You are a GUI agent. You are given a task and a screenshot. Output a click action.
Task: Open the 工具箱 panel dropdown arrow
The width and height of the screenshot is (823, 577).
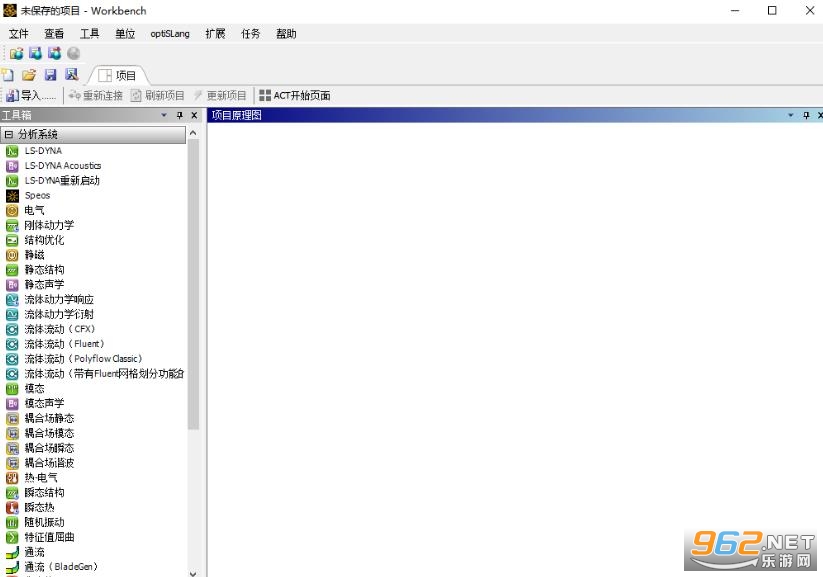pos(164,115)
